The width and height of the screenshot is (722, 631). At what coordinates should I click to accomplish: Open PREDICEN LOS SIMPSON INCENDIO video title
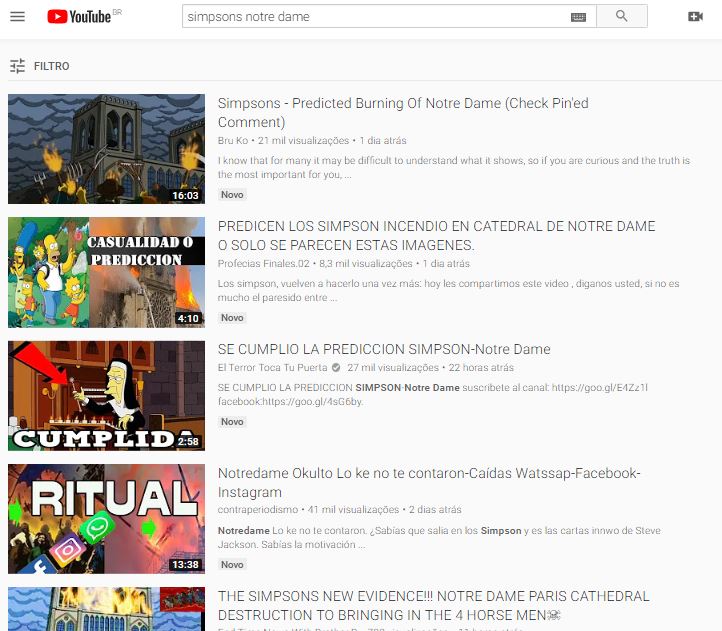[x=437, y=235]
